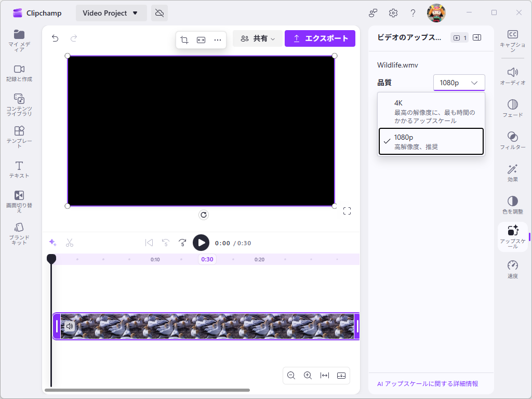Screen dimensions: 532x399
Task: Open the 効果 effects tab
Action: (513, 172)
